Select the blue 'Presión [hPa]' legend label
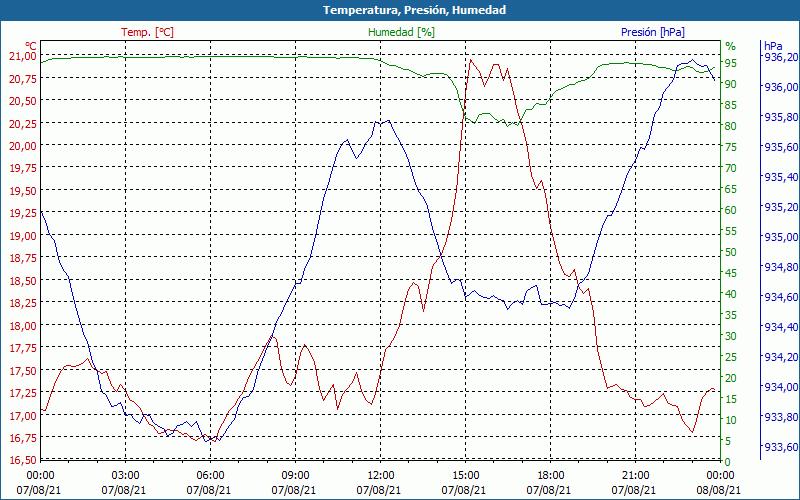The width and height of the screenshot is (800, 500). coord(653,32)
